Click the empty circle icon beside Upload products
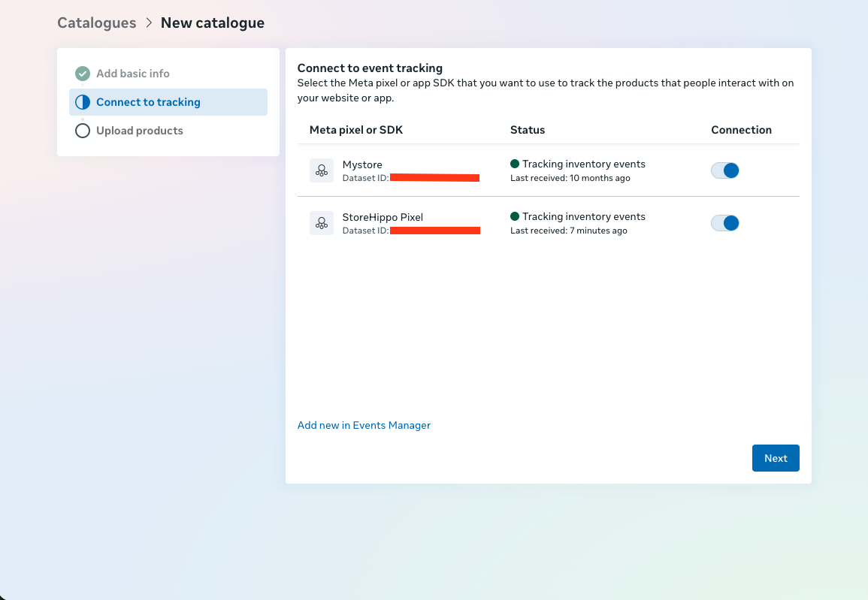The height and width of the screenshot is (600, 868). tap(83, 131)
